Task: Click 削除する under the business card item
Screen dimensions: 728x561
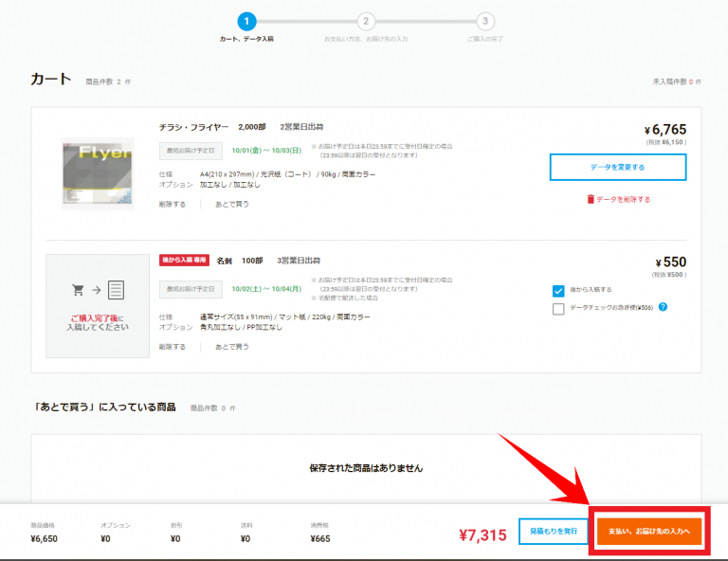Action: [x=173, y=347]
